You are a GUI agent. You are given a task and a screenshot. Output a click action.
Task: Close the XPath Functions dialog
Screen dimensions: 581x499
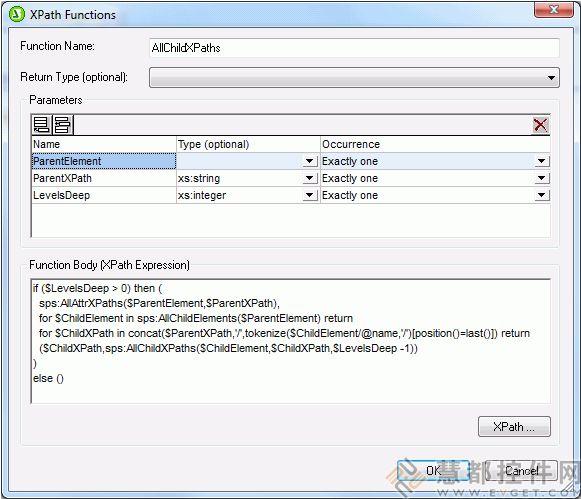click(554, 10)
